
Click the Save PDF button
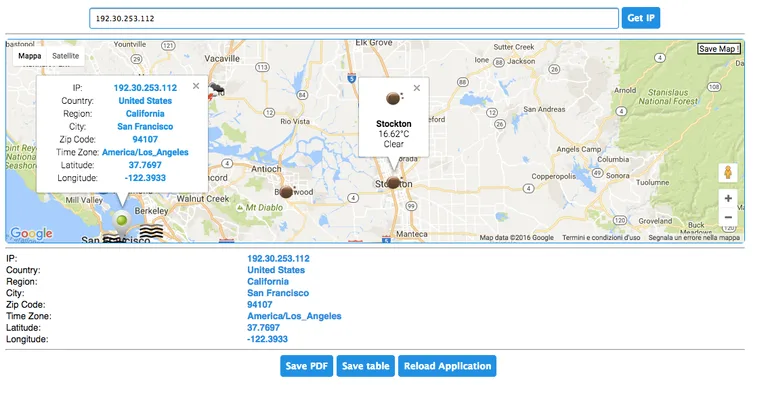pos(307,366)
